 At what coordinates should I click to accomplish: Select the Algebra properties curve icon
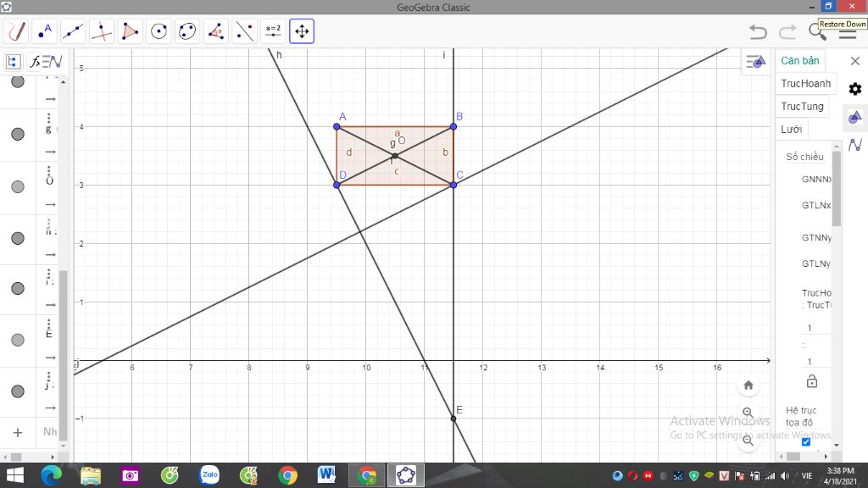(x=855, y=145)
